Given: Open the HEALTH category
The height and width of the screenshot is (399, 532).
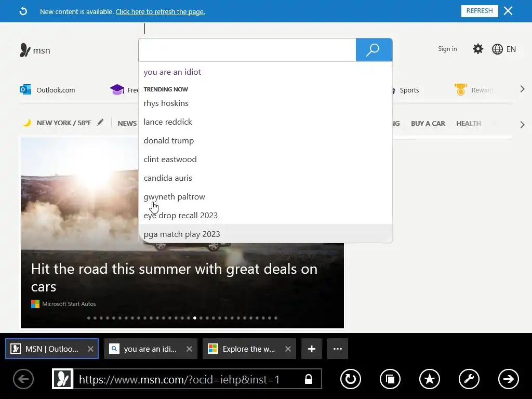Looking at the screenshot, I should [469, 124].
